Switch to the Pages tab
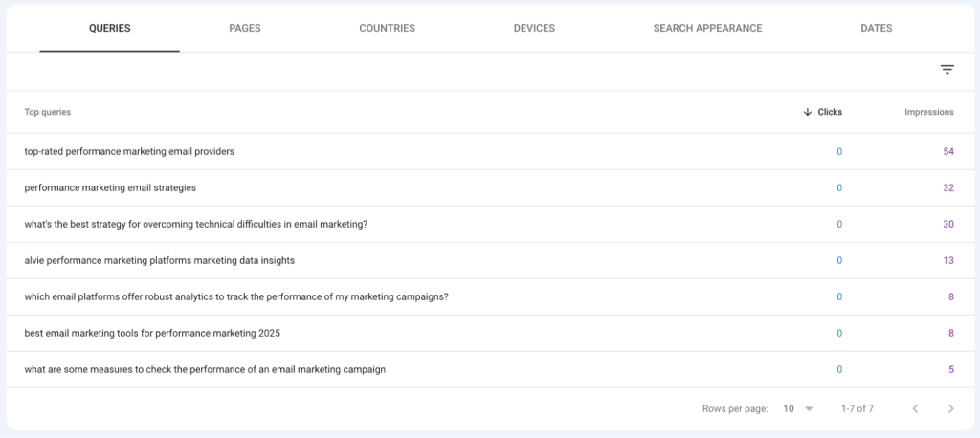This screenshot has width=980, height=438. (x=245, y=29)
